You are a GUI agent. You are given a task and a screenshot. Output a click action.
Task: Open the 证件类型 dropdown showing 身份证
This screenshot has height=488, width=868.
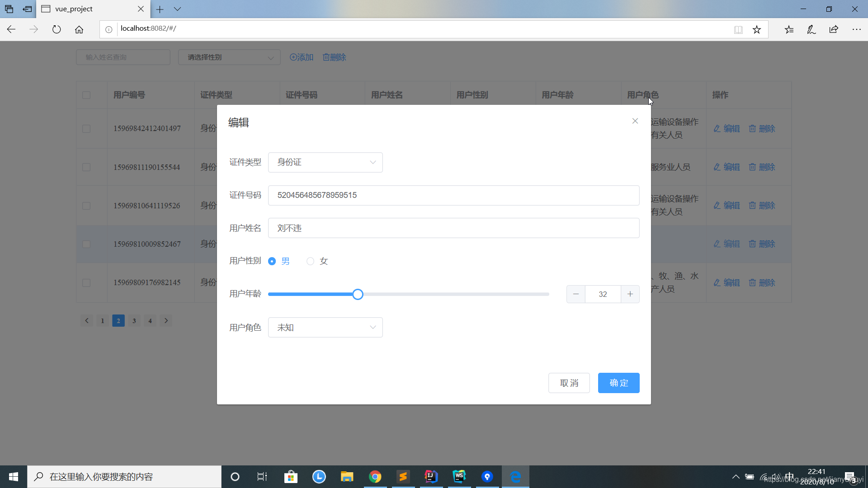coord(325,162)
